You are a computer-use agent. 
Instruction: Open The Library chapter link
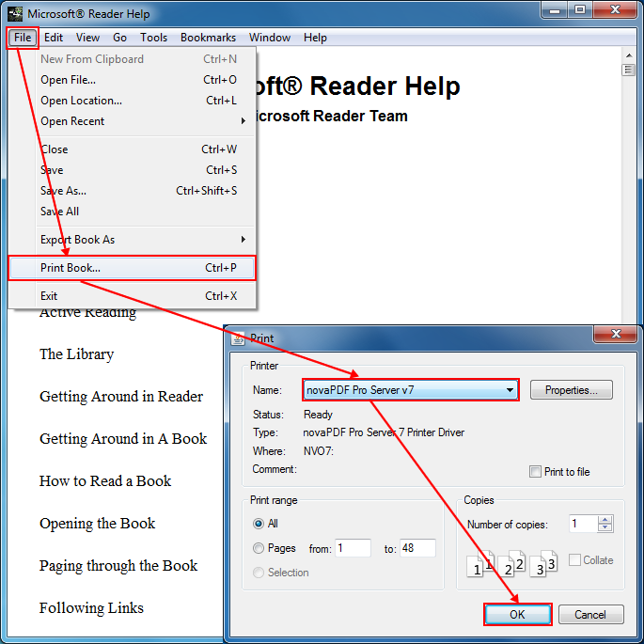click(76, 354)
